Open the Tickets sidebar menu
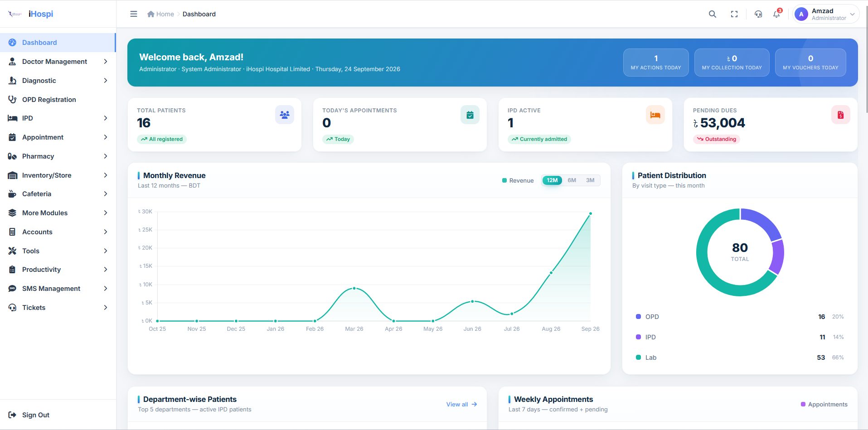This screenshot has width=868, height=430. point(58,308)
